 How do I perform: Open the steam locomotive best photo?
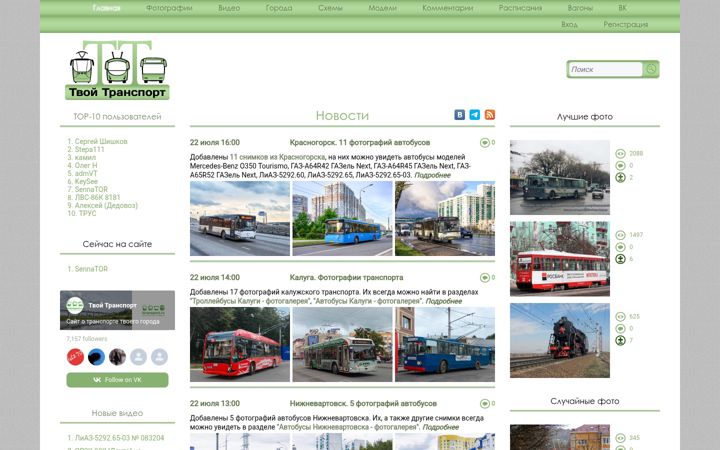click(560, 340)
